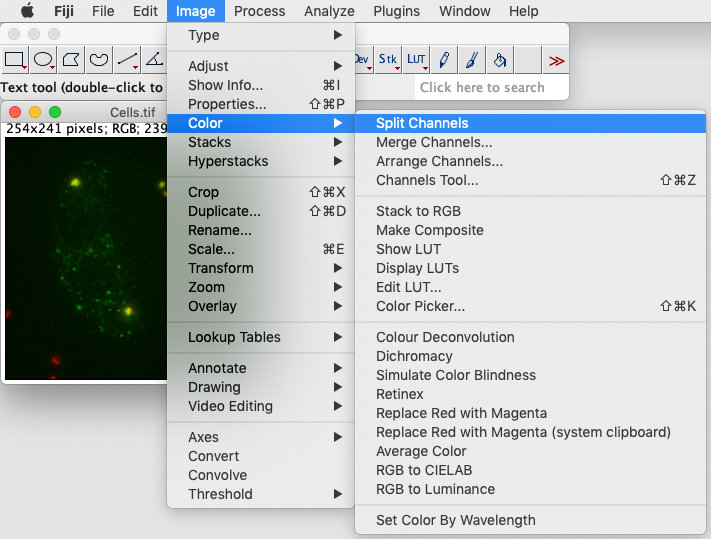Screen dimensions: 711x539
Task: Select the Paintbrush tool
Action: (472, 60)
